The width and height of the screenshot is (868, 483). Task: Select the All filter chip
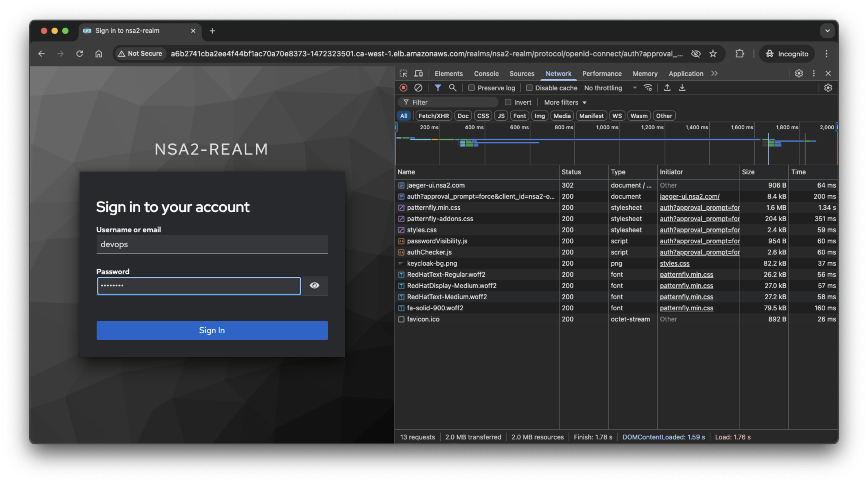coord(404,116)
